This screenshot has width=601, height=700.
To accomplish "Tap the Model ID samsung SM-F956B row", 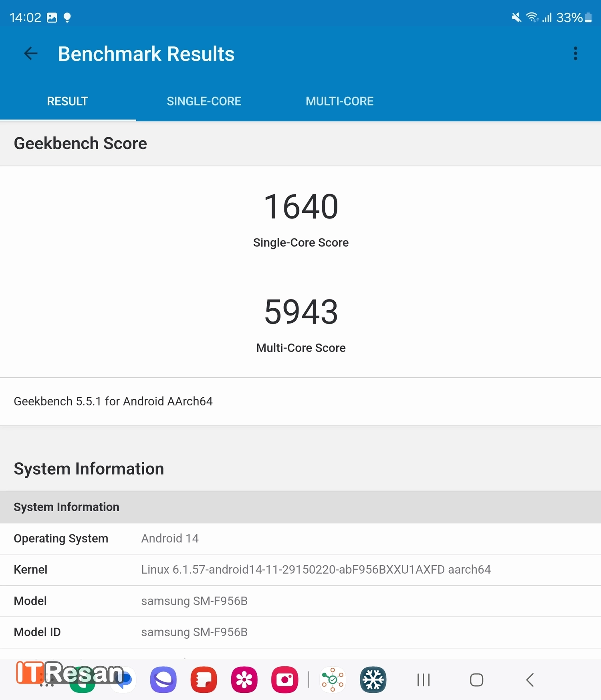I will point(300,632).
